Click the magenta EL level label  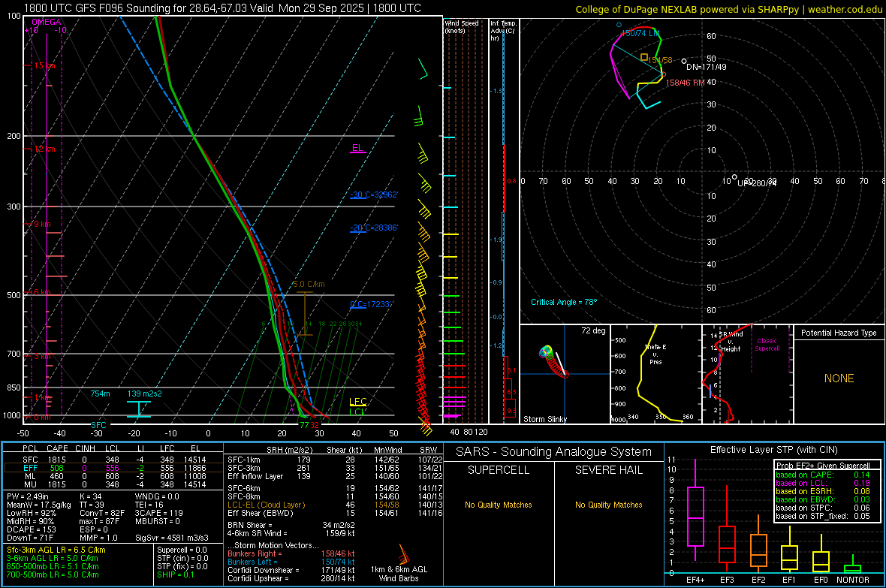coord(357,148)
